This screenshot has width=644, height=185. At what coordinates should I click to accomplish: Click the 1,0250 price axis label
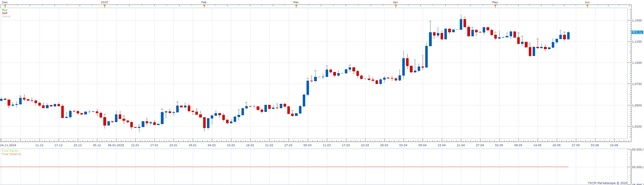637,127
